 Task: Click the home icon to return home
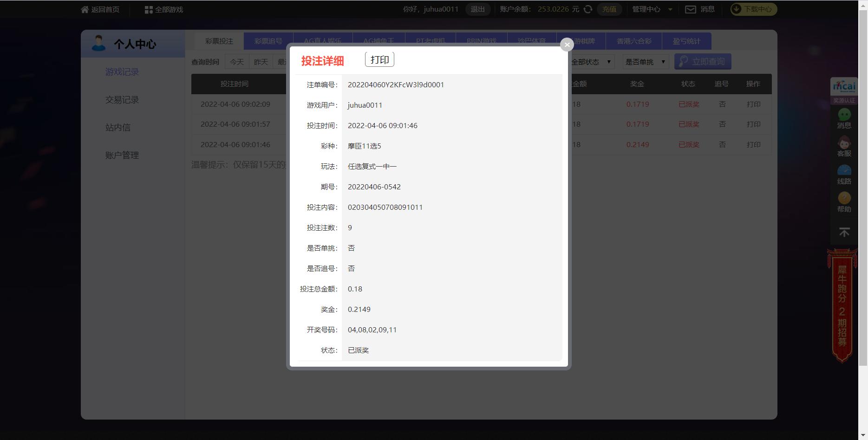click(x=85, y=9)
